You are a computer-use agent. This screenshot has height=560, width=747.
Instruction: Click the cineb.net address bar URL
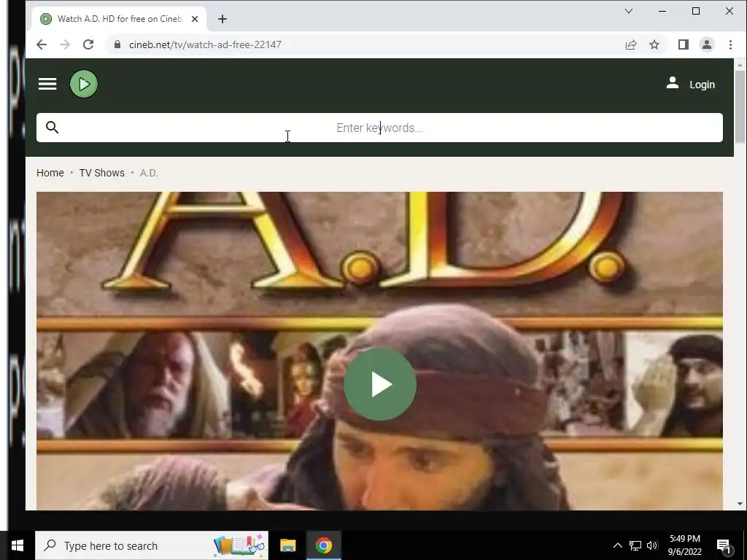tap(205, 44)
